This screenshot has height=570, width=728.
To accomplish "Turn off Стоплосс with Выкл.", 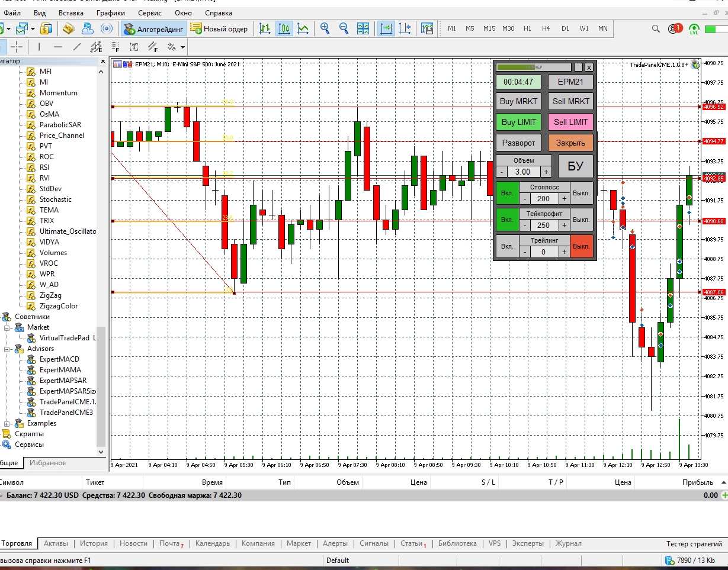I will pyautogui.click(x=582, y=193).
